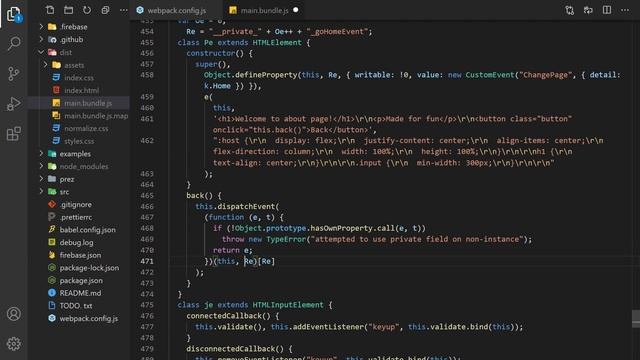
Task: Open explorer More Actions ellipsis
Action: click(x=123, y=10)
